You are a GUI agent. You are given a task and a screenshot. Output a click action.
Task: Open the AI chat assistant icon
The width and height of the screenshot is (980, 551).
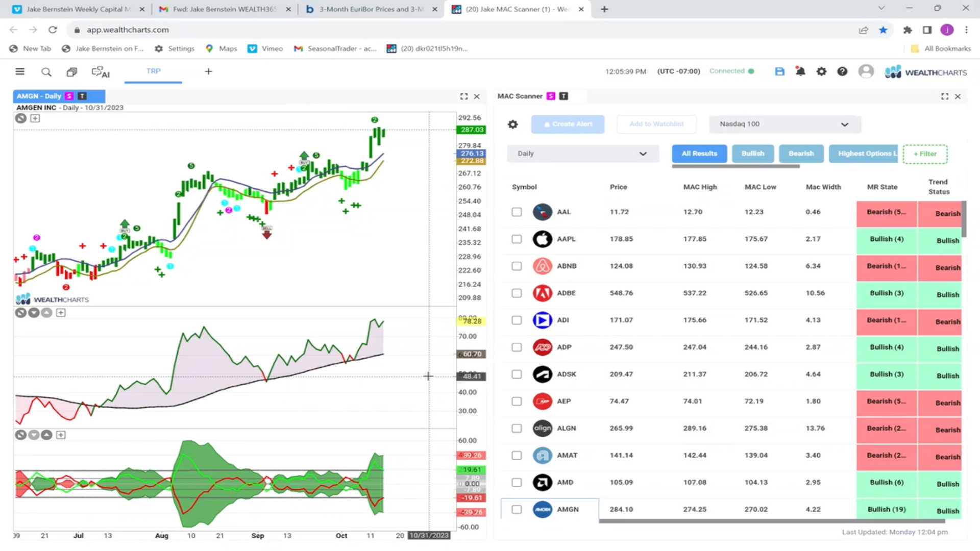click(101, 72)
